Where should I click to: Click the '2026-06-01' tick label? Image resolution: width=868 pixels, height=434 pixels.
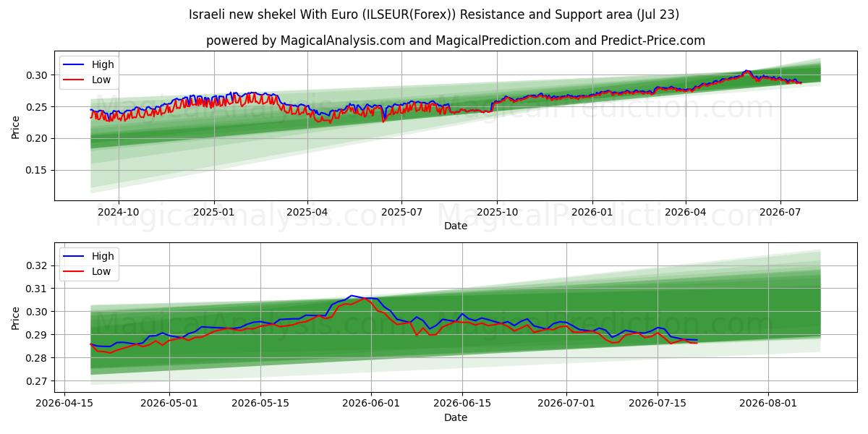pos(371,404)
